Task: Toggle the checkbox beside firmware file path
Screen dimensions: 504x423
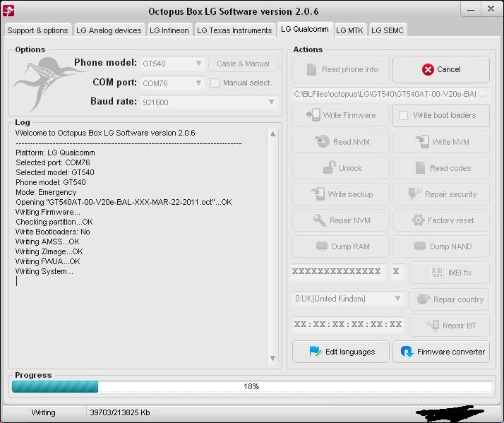Action: point(483,94)
